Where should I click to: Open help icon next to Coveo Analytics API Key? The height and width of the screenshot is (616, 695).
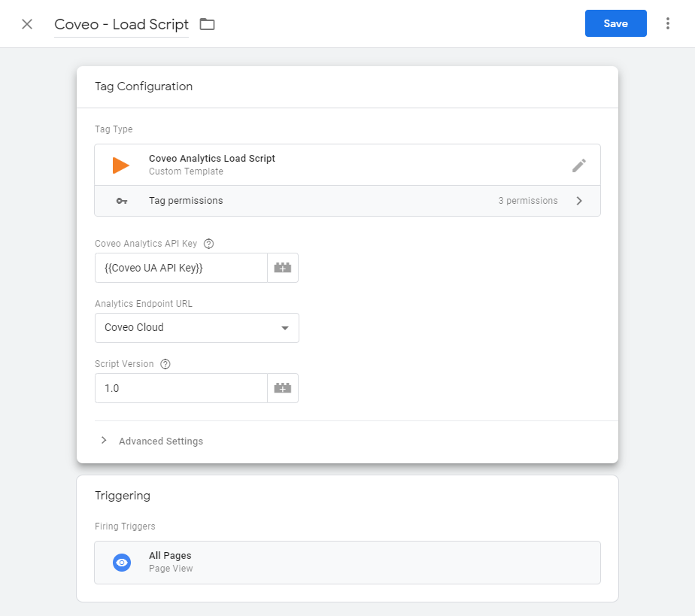click(208, 244)
